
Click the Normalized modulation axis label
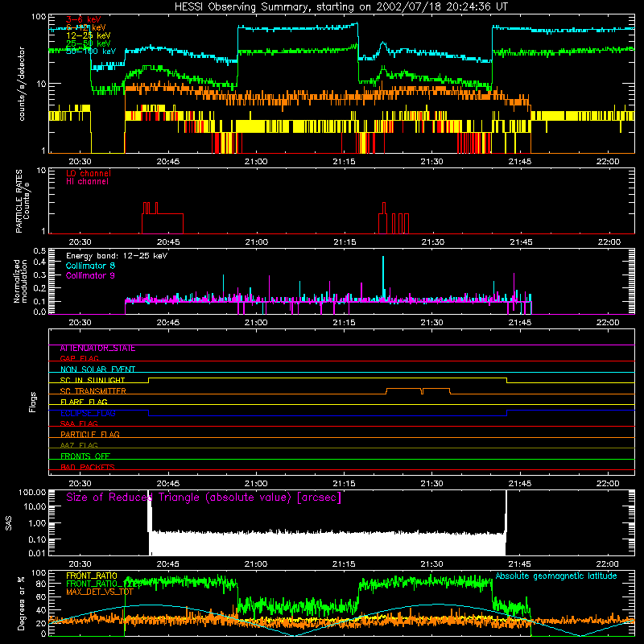tap(20, 281)
